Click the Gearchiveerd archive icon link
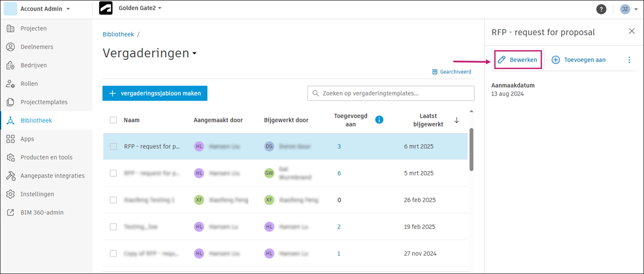The height and width of the screenshot is (274, 644). (452, 72)
